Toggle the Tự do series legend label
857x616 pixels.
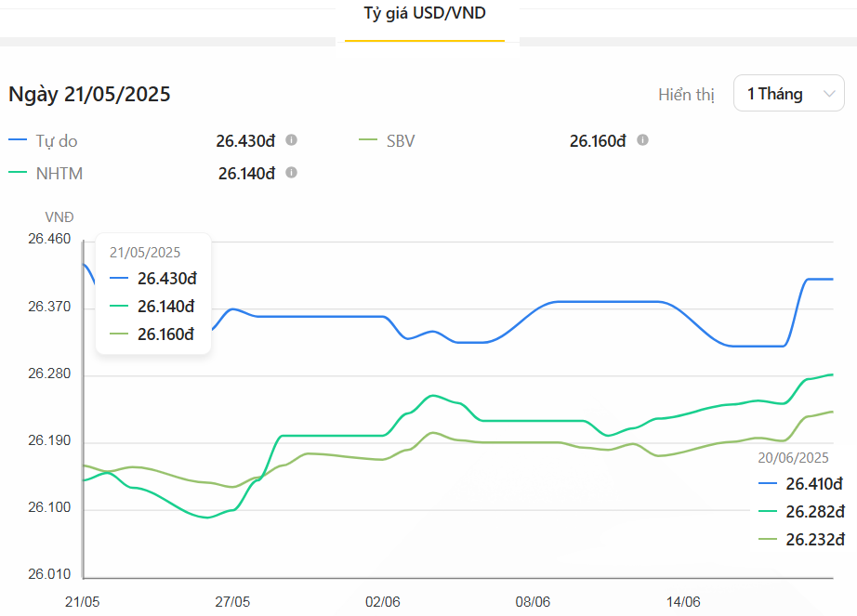pyautogui.click(x=57, y=141)
